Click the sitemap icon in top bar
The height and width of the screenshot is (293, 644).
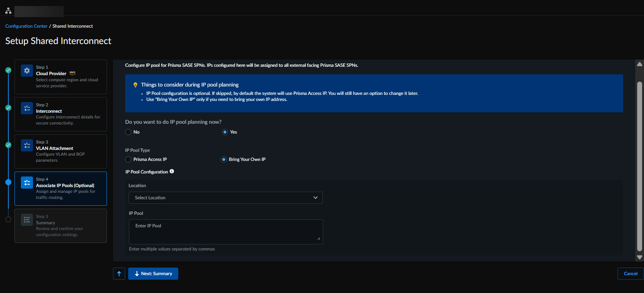coord(8,11)
